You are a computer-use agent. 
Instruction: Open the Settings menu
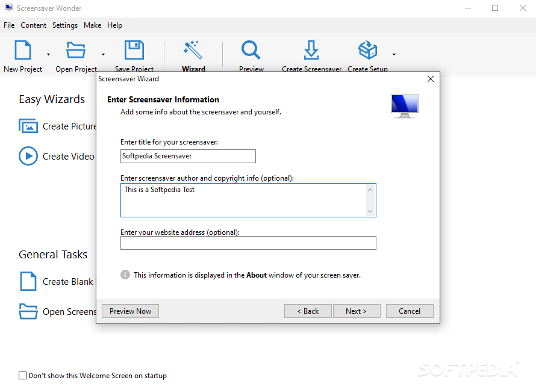point(65,25)
